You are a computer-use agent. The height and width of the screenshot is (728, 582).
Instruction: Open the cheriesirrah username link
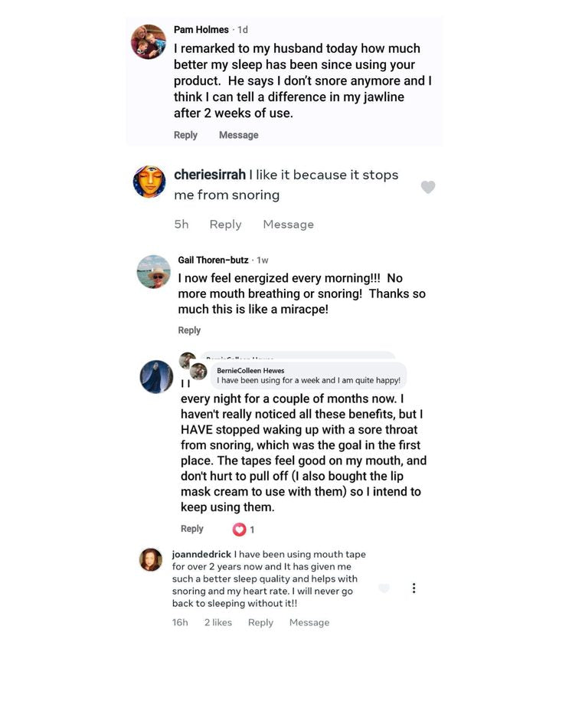(210, 175)
